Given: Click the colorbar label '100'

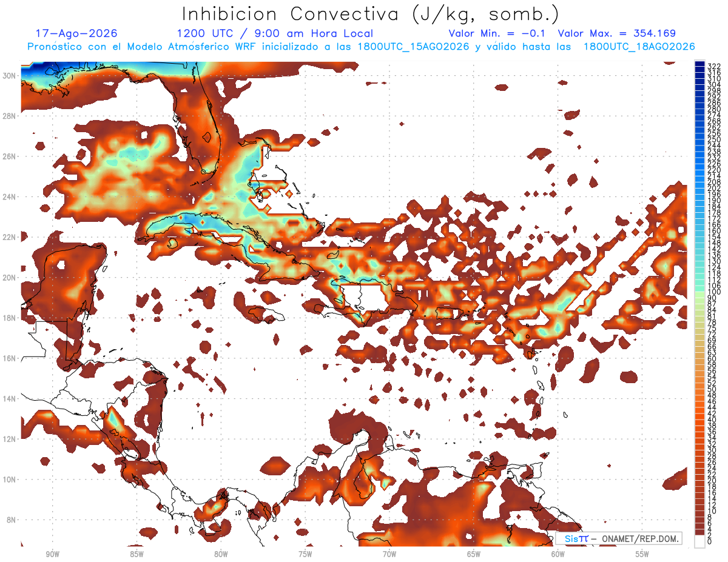Looking at the screenshot, I should (713, 292).
